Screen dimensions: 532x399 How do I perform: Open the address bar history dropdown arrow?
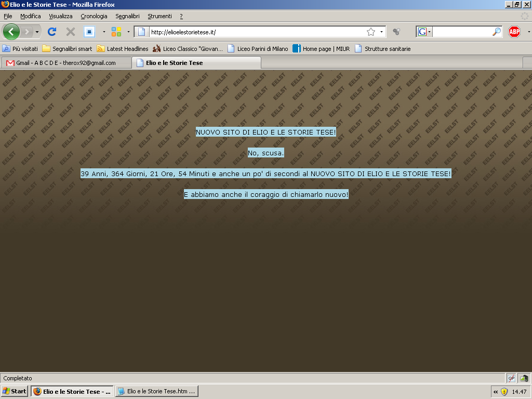click(381, 32)
